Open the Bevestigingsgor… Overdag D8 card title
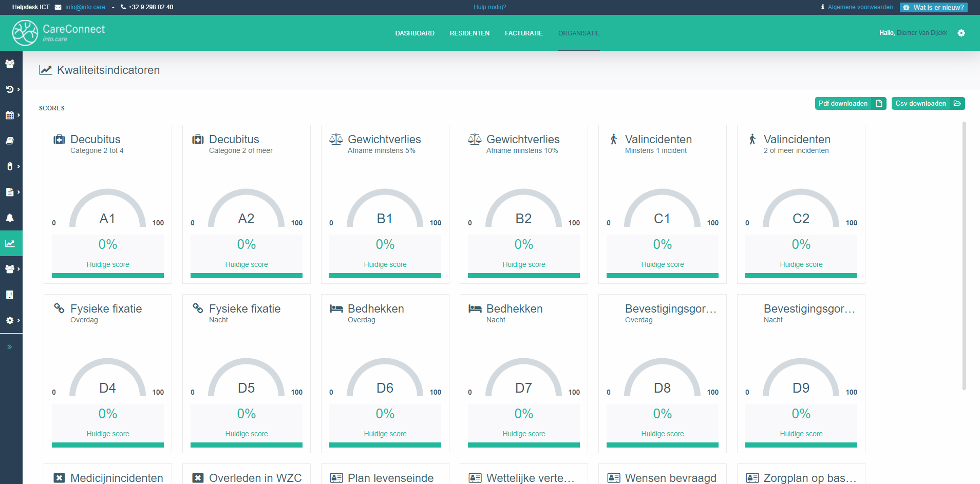The width and height of the screenshot is (980, 484). [x=670, y=308]
